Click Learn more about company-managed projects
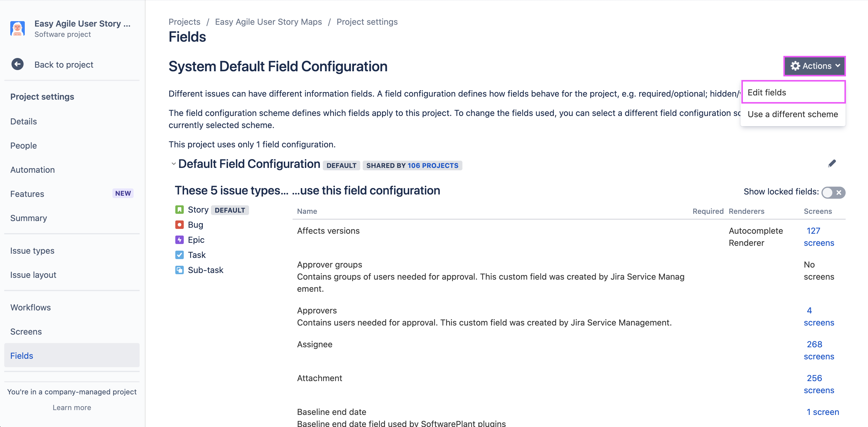Viewport: 868px width, 427px height. pos(72,407)
